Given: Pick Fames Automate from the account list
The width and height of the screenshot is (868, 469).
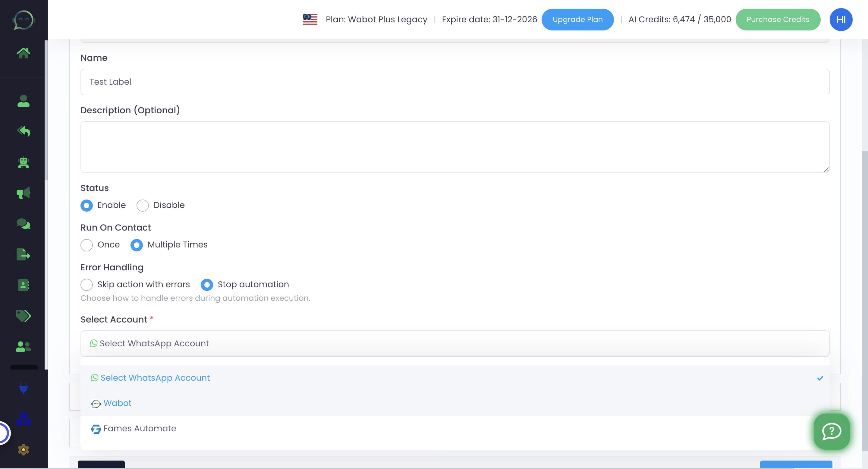Looking at the screenshot, I should coord(139,428).
